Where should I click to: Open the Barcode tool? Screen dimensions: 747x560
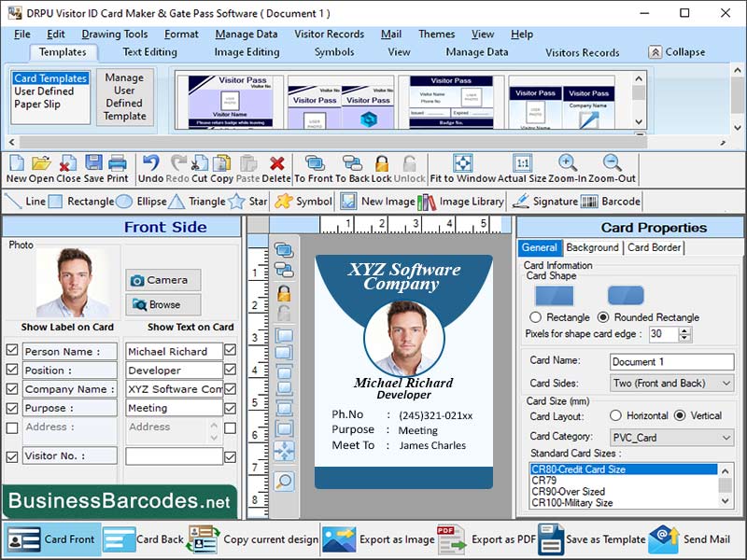(623, 201)
